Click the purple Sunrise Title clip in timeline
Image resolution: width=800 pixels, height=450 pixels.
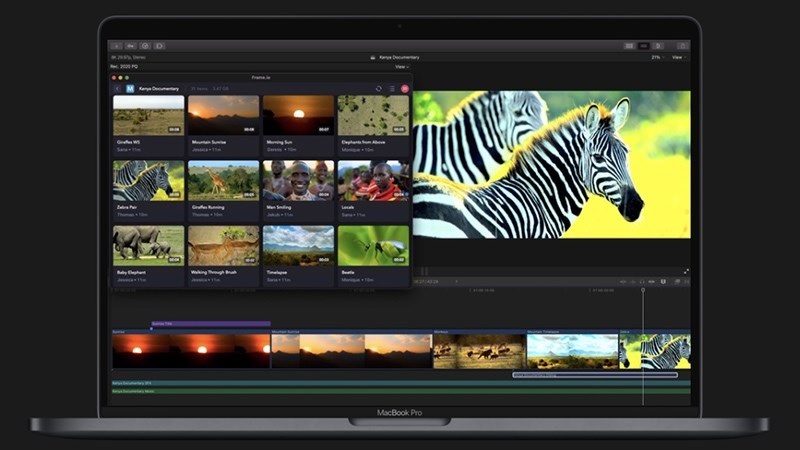pos(210,324)
